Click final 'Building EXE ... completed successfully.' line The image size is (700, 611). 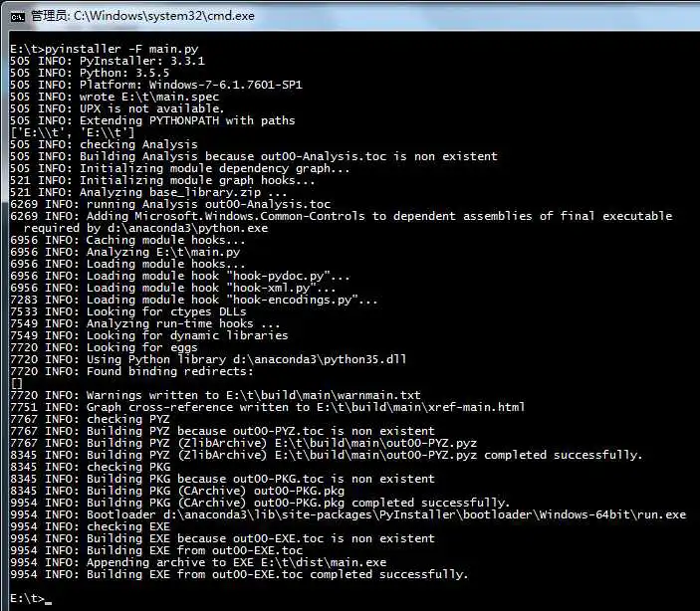[x=239, y=575]
